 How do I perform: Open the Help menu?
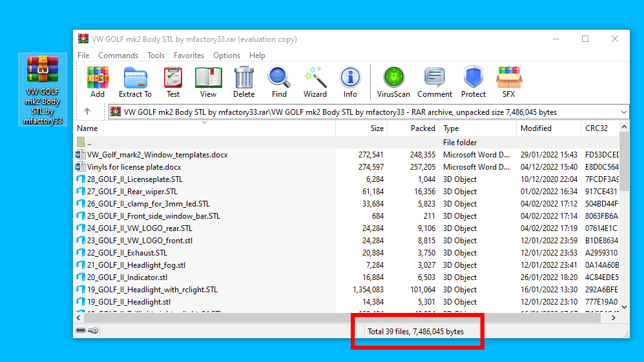pyautogui.click(x=257, y=55)
